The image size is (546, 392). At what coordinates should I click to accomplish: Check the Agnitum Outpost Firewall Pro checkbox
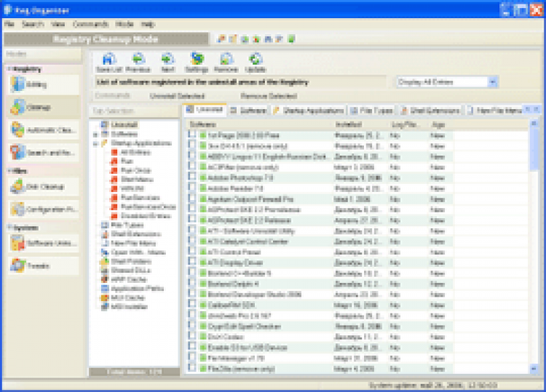[192, 199]
